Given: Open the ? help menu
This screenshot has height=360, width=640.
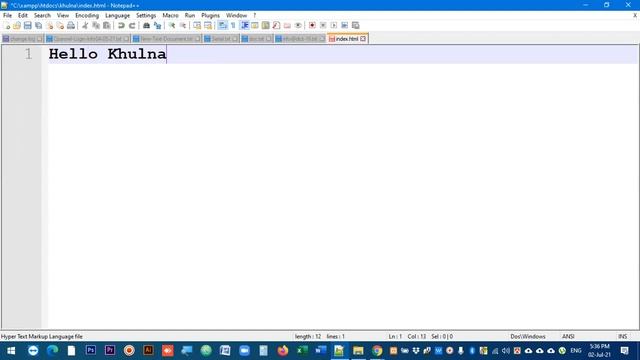Looking at the screenshot, I should tap(255, 15).
